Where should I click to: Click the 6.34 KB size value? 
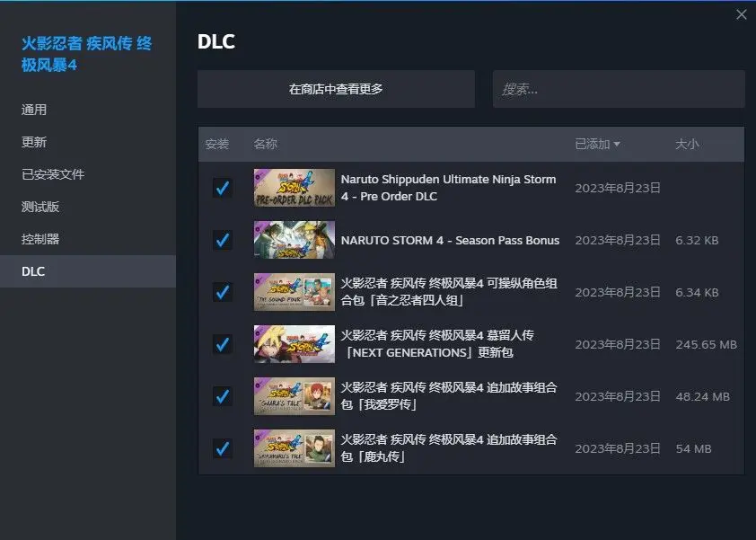click(x=697, y=292)
